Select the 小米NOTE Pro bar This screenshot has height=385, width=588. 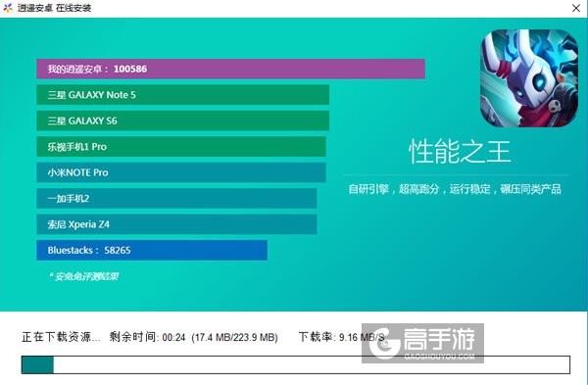click(181, 172)
